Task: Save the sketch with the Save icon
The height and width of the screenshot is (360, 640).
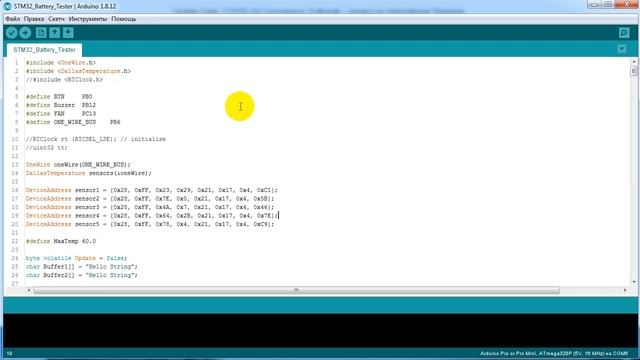Action: point(68,33)
